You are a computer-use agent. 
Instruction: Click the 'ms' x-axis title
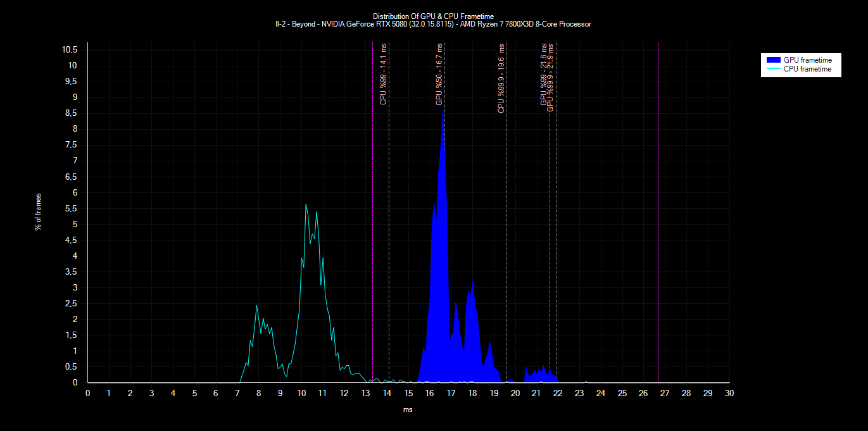408,410
